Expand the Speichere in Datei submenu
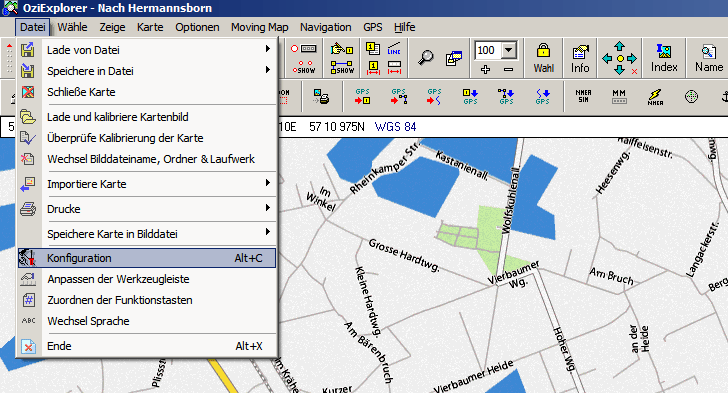728x393 pixels. tap(147, 71)
